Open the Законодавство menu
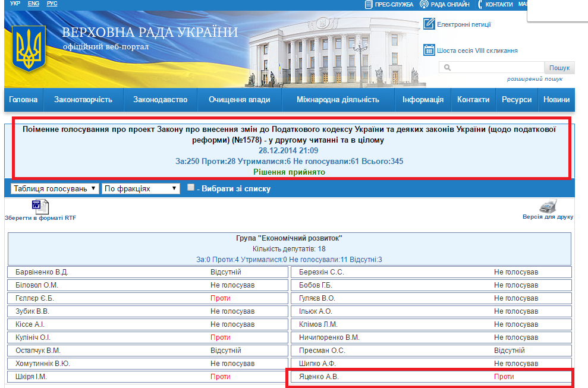This screenshot has height=388, width=588. [x=160, y=100]
